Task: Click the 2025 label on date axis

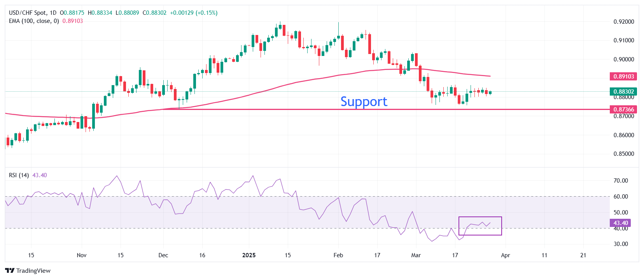Action: click(249, 255)
